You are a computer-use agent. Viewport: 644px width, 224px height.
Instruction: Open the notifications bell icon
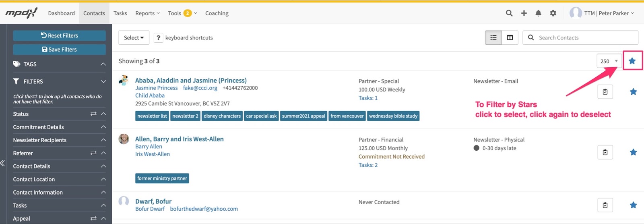[x=538, y=13]
